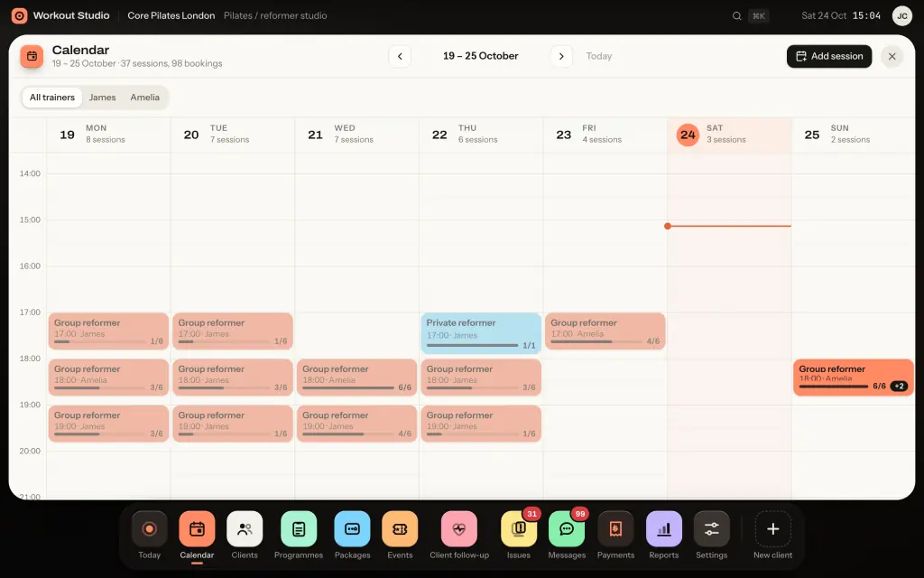Select Tuesday 20 day header
Viewport: 924px width, 578px height.
point(233,135)
